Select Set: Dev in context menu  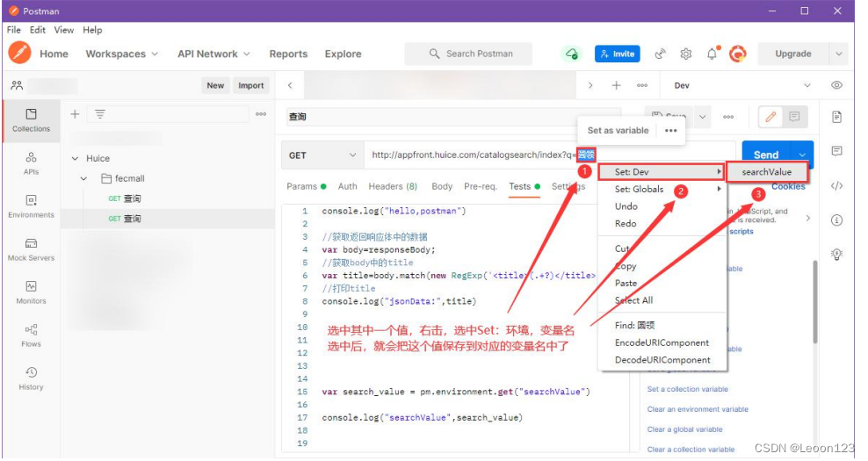[662, 172]
